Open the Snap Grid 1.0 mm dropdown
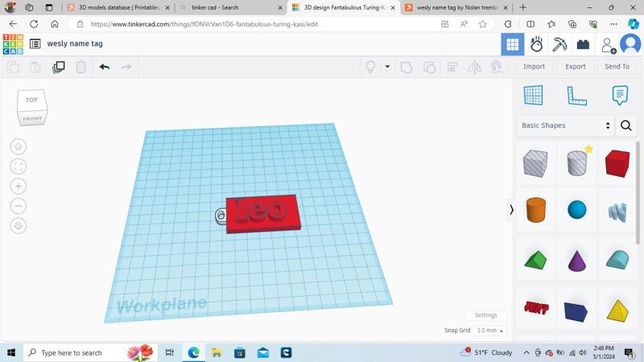 click(x=490, y=331)
